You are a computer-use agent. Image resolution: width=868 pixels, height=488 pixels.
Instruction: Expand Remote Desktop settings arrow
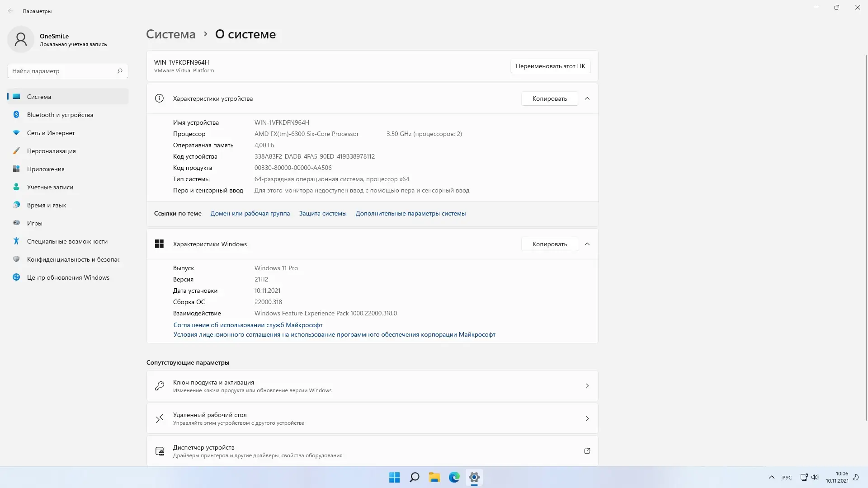coord(587,418)
